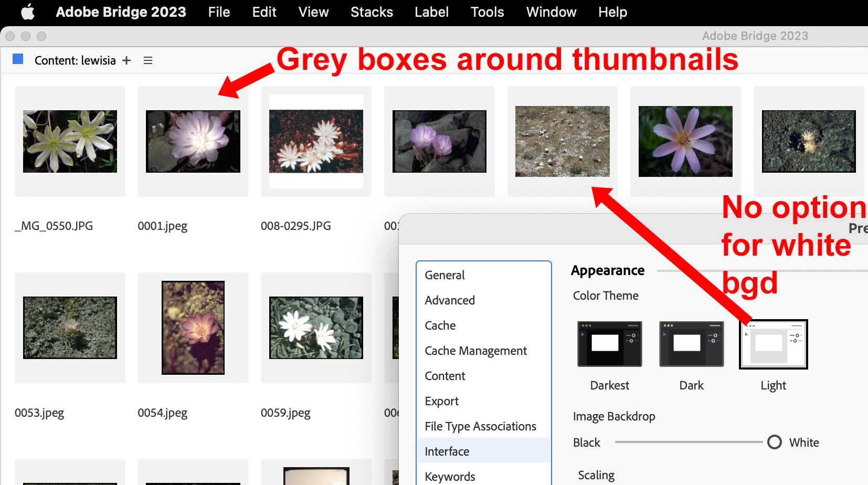868x485 pixels.
Task: Select Cache Management in Preferences list
Action: (483, 351)
